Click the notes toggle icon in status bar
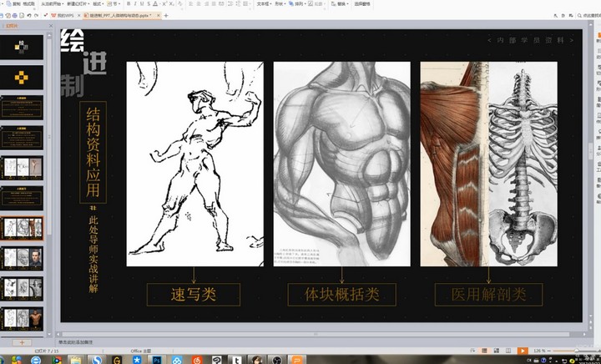The image size is (601, 364). 472,351
